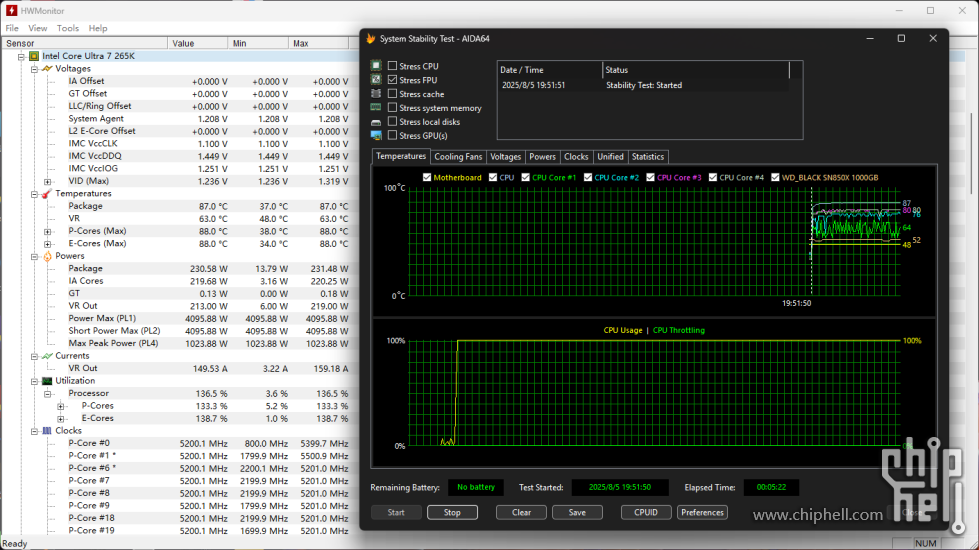Click the Stress FPU icon

click(x=376, y=80)
